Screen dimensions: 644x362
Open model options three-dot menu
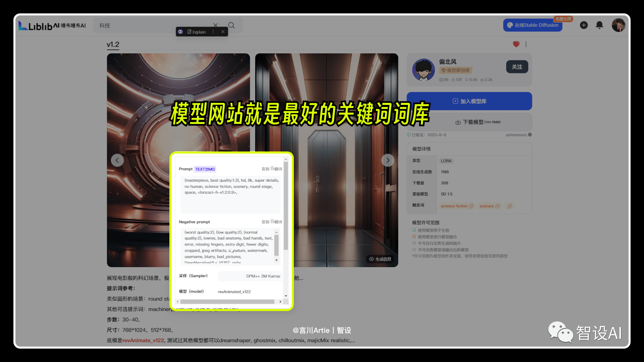click(526, 44)
